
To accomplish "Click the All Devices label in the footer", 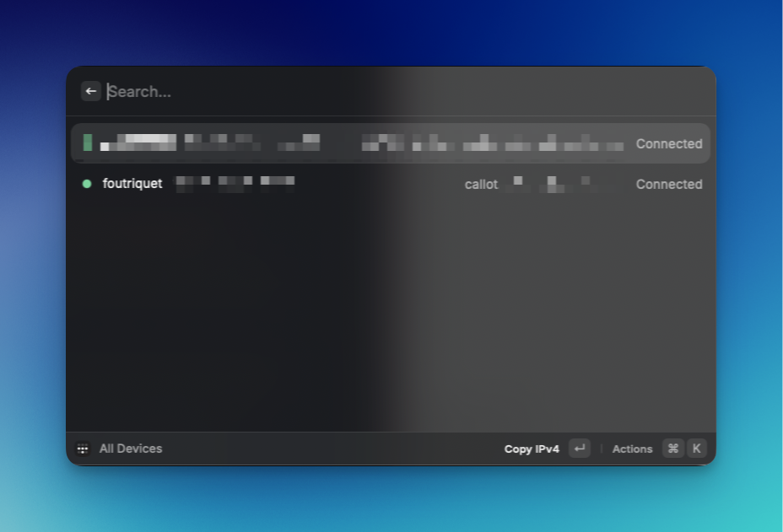I will pos(131,449).
